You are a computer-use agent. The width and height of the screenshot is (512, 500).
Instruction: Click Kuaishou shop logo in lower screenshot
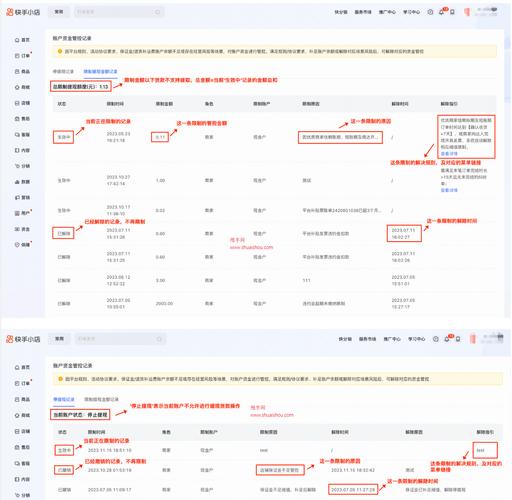[x=23, y=339]
